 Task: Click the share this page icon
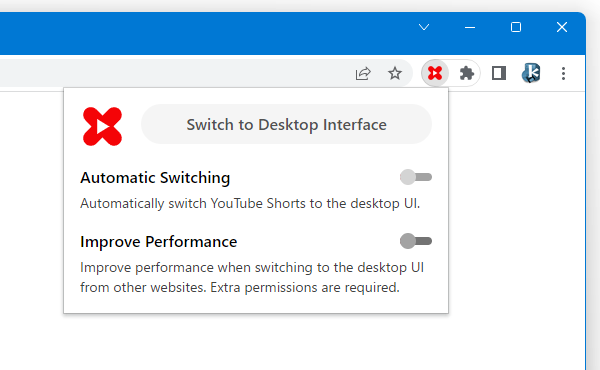[x=363, y=73]
